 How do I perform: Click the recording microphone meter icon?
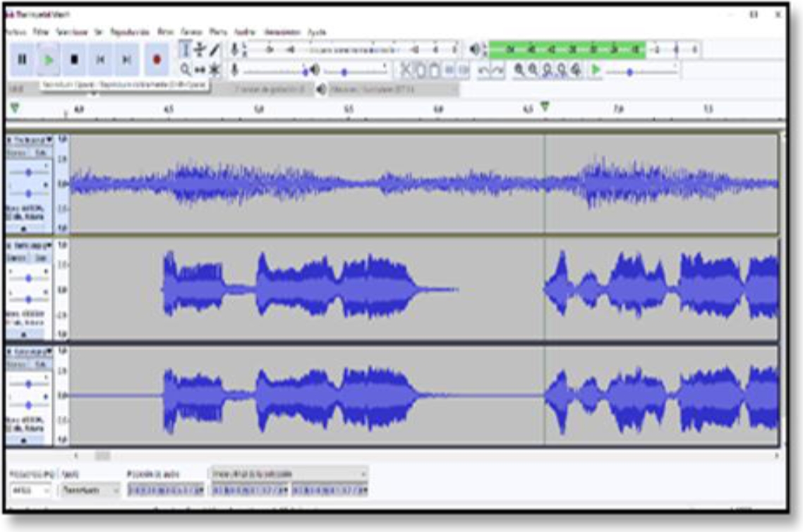pos(234,48)
